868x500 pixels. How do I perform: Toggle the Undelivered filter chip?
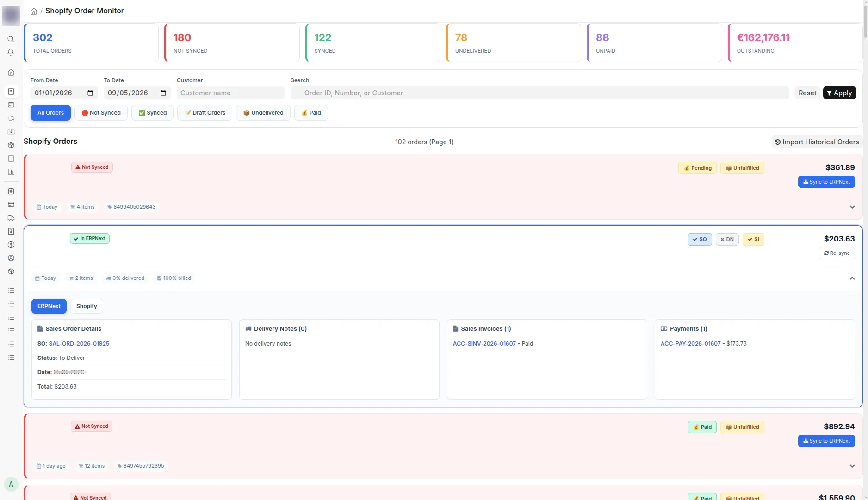pos(263,113)
